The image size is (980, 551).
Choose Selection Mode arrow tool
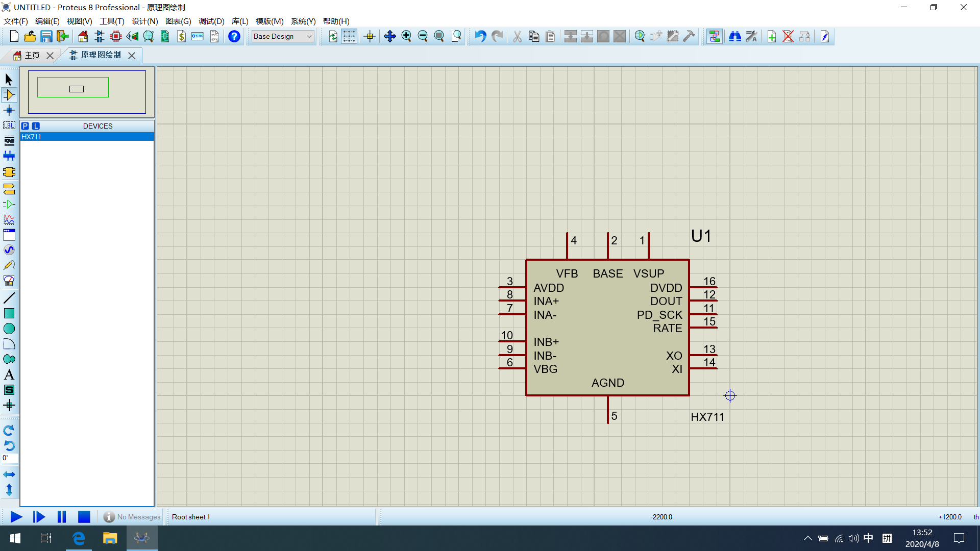(x=9, y=80)
